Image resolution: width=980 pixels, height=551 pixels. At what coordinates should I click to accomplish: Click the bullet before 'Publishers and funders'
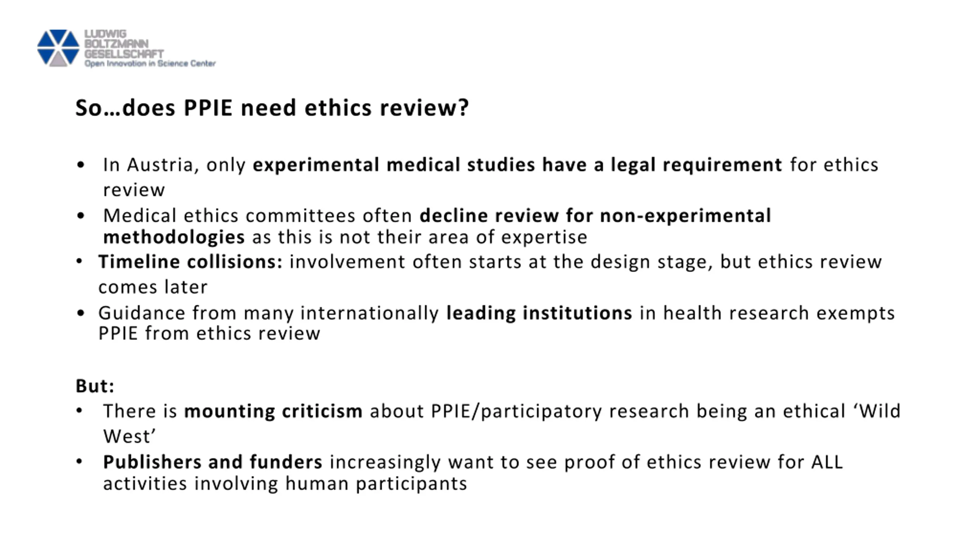79,462
